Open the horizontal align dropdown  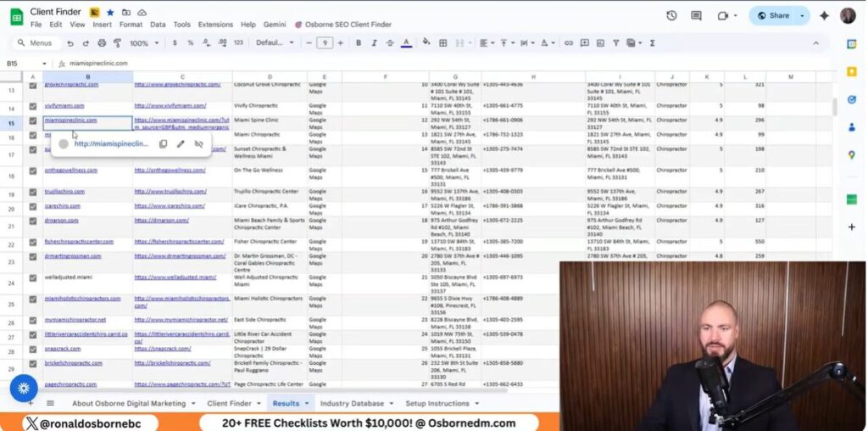coord(486,42)
